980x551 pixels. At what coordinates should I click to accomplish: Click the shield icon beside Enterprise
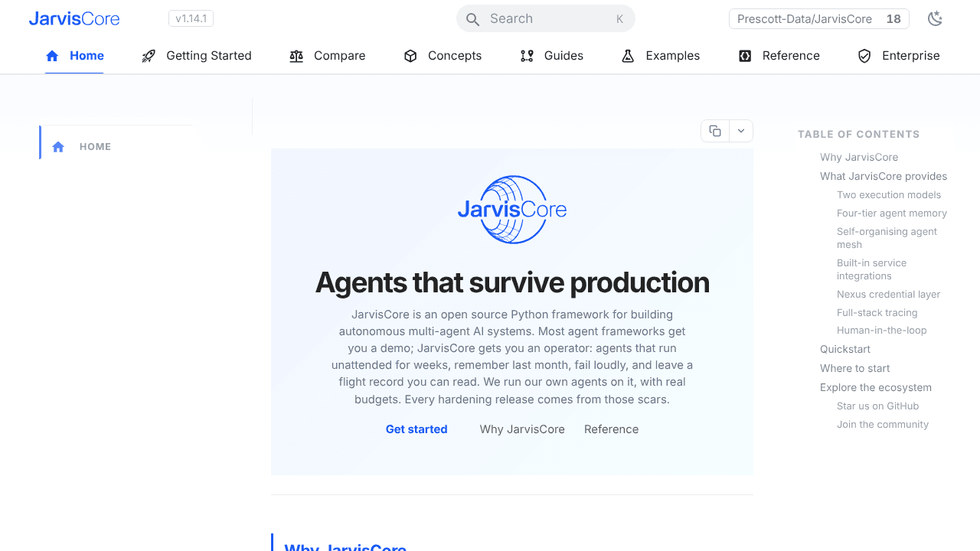pyautogui.click(x=864, y=56)
